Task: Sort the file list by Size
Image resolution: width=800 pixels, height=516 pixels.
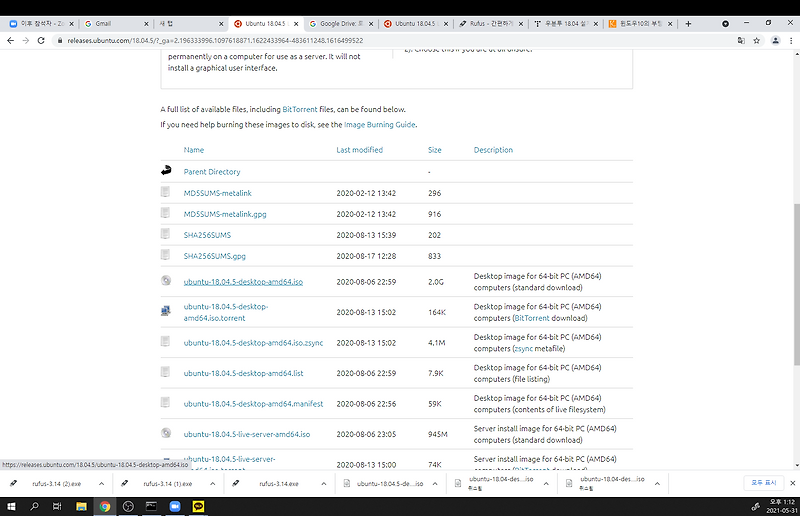Action: (435, 150)
